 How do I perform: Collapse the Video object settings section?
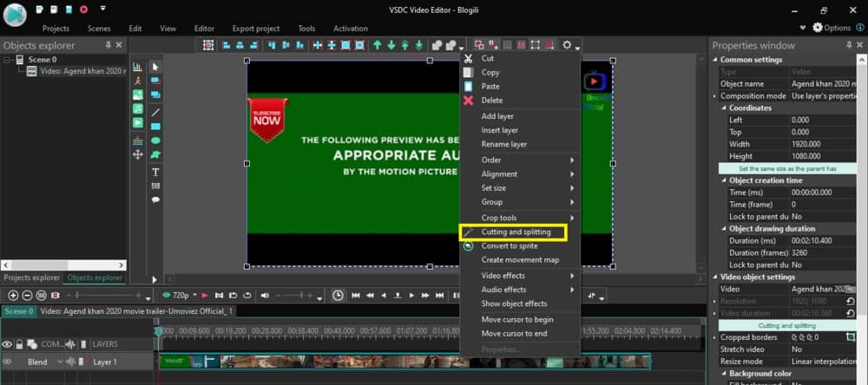coord(714,277)
